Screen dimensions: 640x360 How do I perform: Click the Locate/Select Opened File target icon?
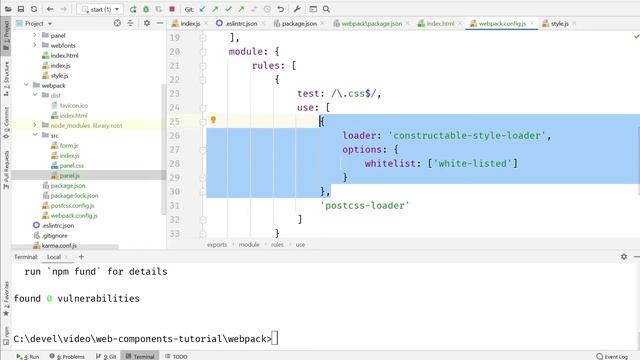117,23
